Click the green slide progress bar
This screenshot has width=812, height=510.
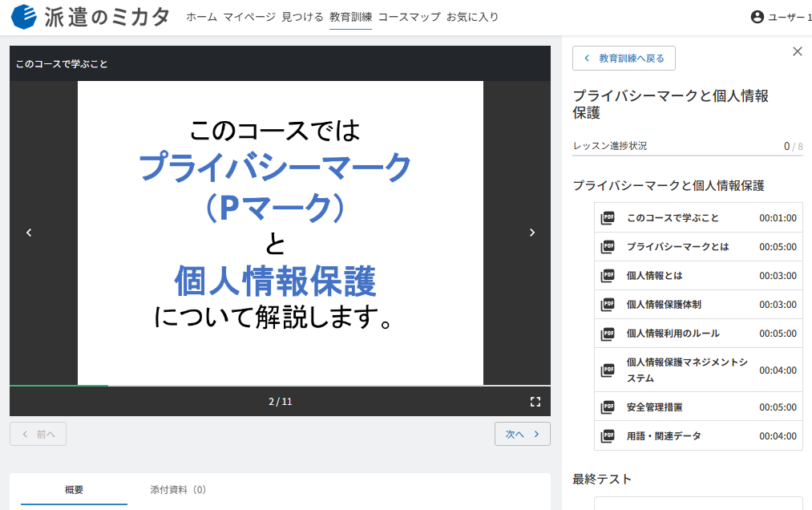59,386
